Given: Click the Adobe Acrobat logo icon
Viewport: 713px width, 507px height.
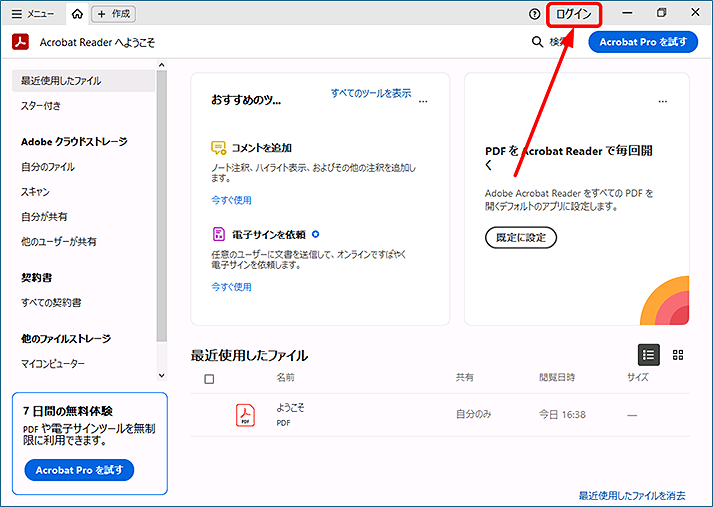Looking at the screenshot, I should [20, 42].
